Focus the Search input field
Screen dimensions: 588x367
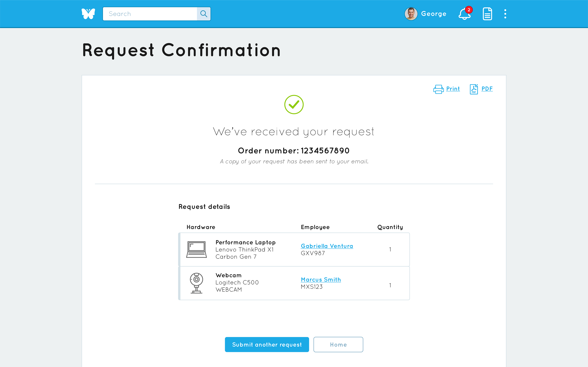(x=150, y=14)
